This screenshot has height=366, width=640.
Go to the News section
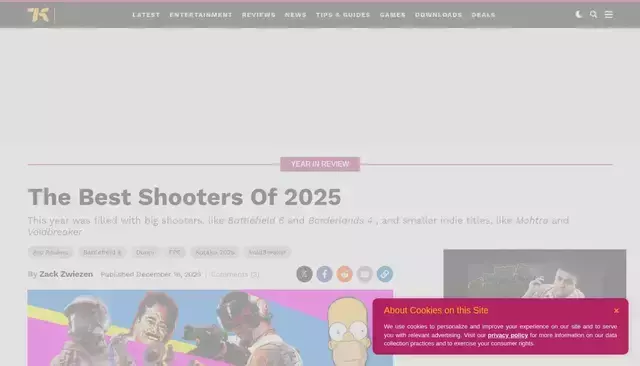tap(296, 15)
